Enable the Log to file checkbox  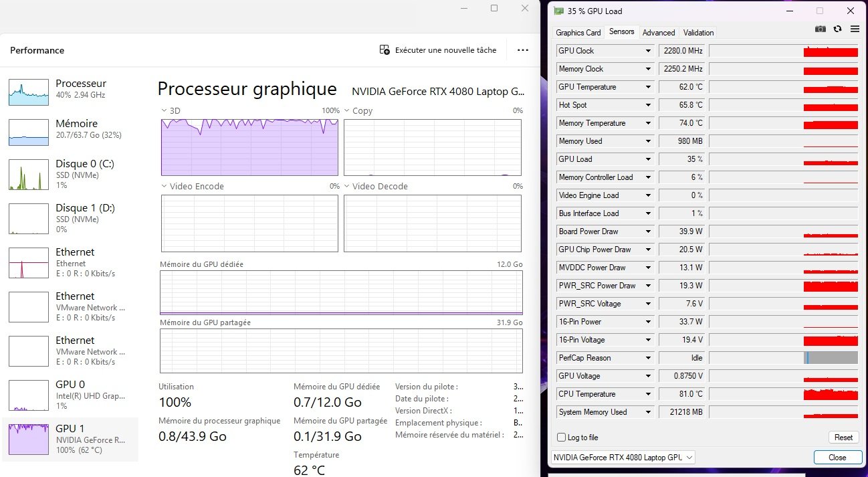tap(562, 438)
